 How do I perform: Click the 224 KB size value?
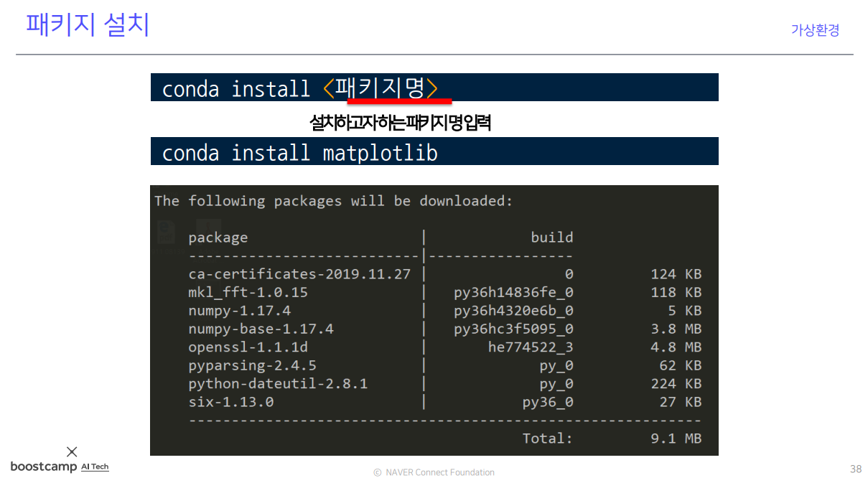676,384
